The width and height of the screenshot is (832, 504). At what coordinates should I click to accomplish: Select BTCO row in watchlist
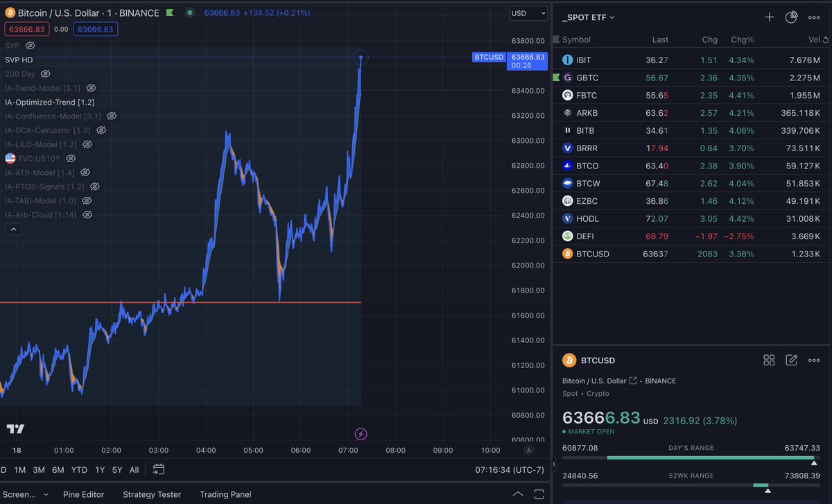pos(691,166)
